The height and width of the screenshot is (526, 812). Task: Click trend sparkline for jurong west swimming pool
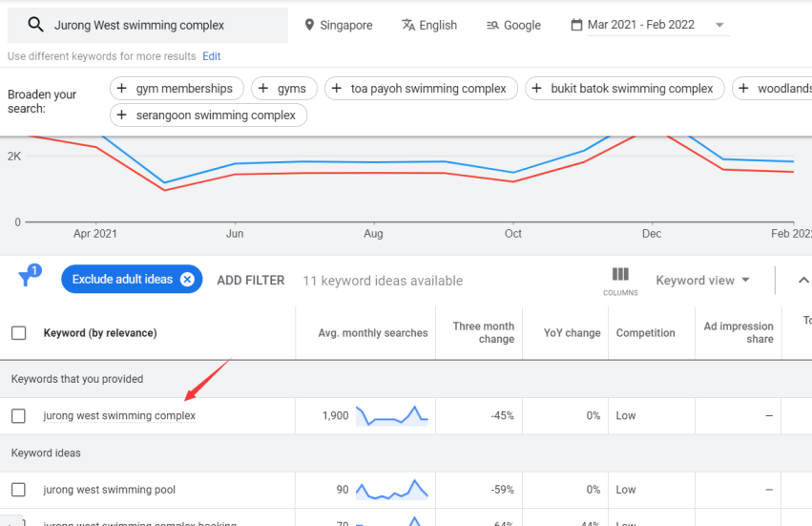pyautogui.click(x=392, y=489)
